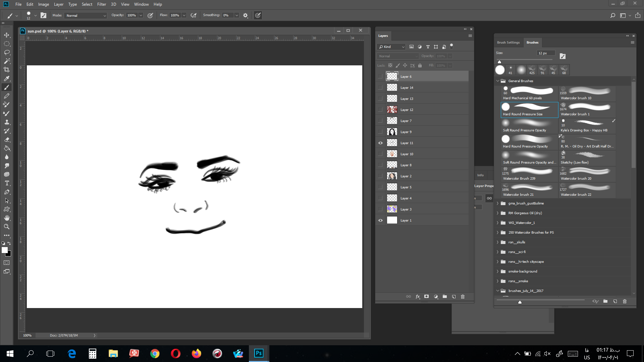
Task: Create a new layer in Layers panel
Action: (x=453, y=297)
